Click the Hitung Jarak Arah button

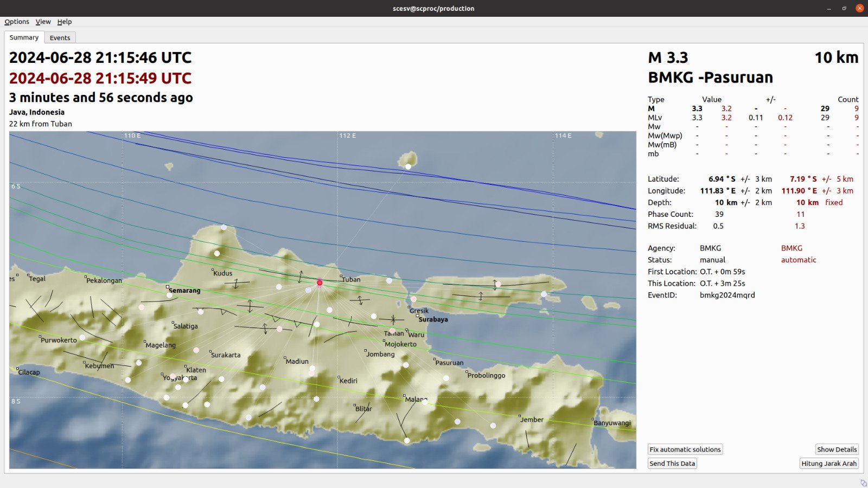click(829, 464)
